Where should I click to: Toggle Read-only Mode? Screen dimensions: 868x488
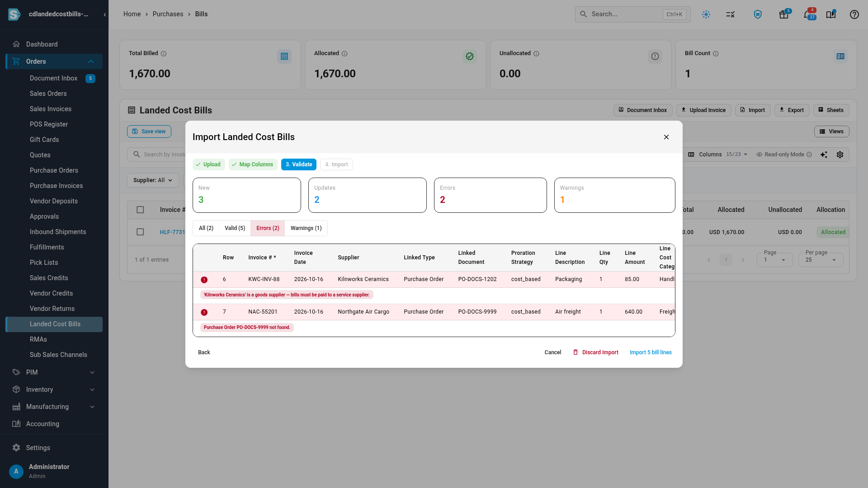[x=784, y=155]
